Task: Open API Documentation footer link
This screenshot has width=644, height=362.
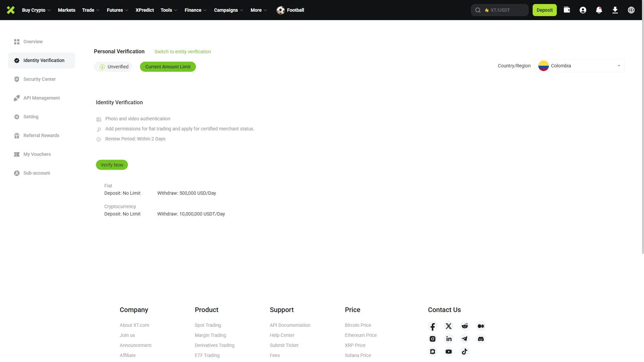Action: tap(290, 325)
